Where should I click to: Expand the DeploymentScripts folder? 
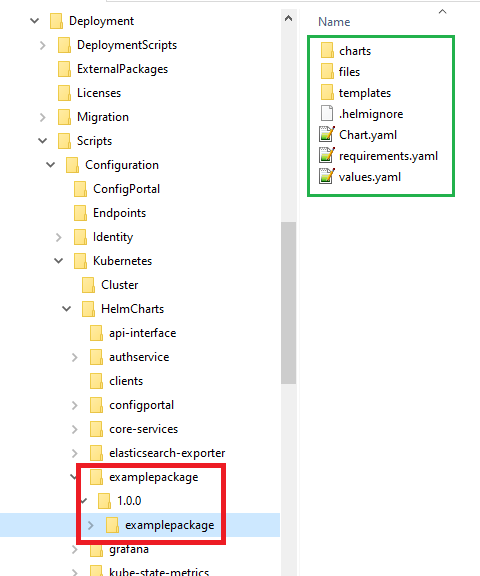click(43, 45)
